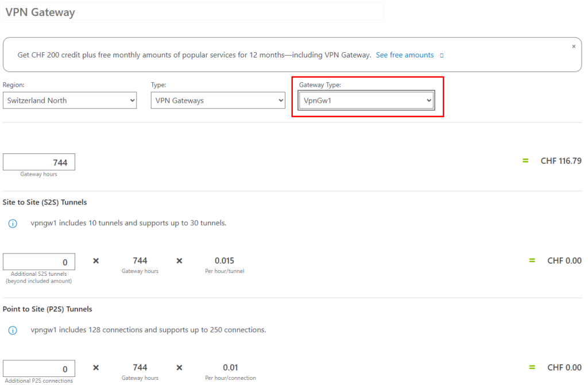588x385 pixels.
Task: Click the 'vpngw1 includes 10 tunnels' note text
Action: point(129,224)
